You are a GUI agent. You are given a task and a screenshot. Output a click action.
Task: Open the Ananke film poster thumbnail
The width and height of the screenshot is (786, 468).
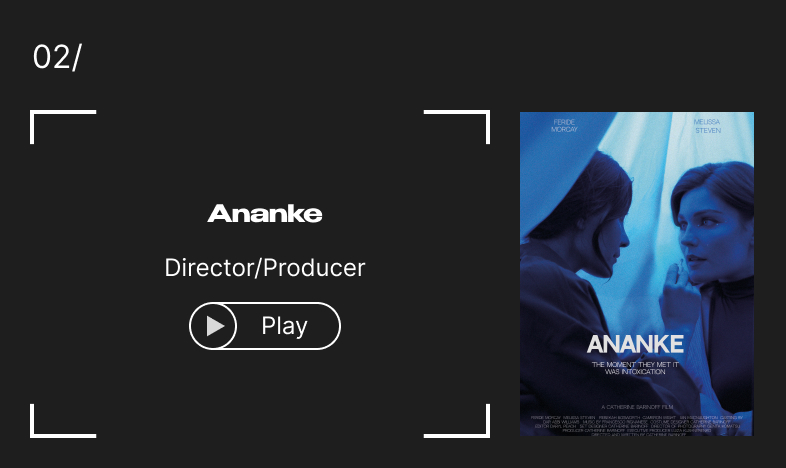click(637, 274)
